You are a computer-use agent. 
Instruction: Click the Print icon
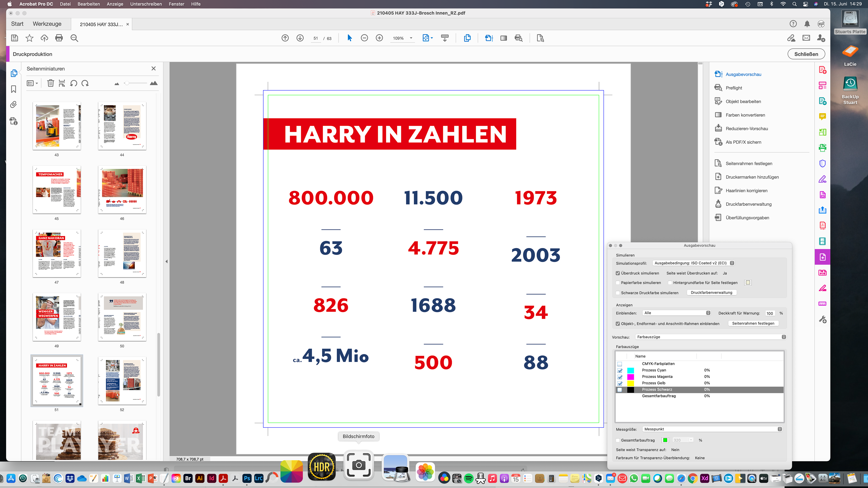pyautogui.click(x=59, y=38)
